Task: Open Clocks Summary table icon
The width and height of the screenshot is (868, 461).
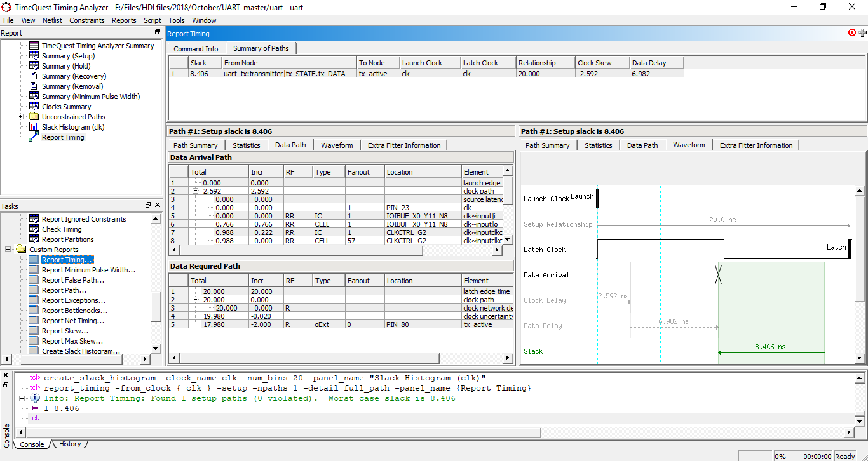Action: tap(34, 107)
